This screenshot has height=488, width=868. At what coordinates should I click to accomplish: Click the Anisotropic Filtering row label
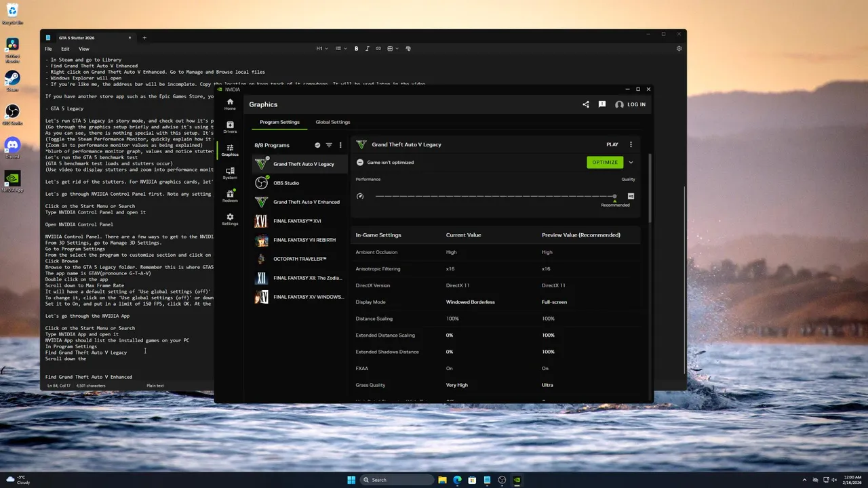(x=378, y=269)
